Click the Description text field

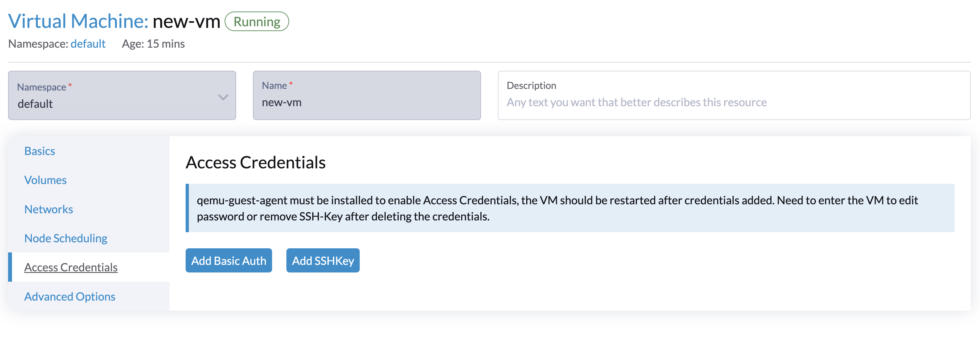point(647,102)
